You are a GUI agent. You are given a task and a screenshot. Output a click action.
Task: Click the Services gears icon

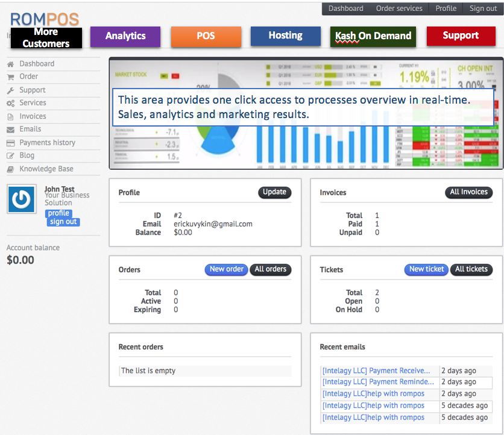click(x=10, y=103)
